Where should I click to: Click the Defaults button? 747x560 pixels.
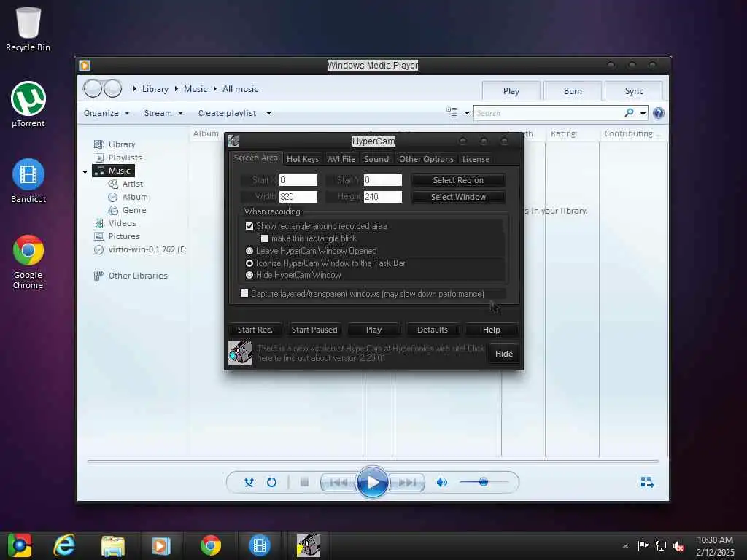(433, 330)
